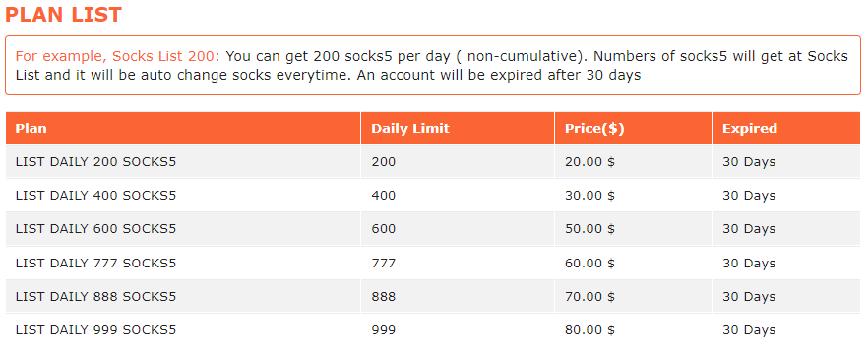
Task: Choose LIST DAILY 600 SOCKS5 plan
Action: pos(95,228)
